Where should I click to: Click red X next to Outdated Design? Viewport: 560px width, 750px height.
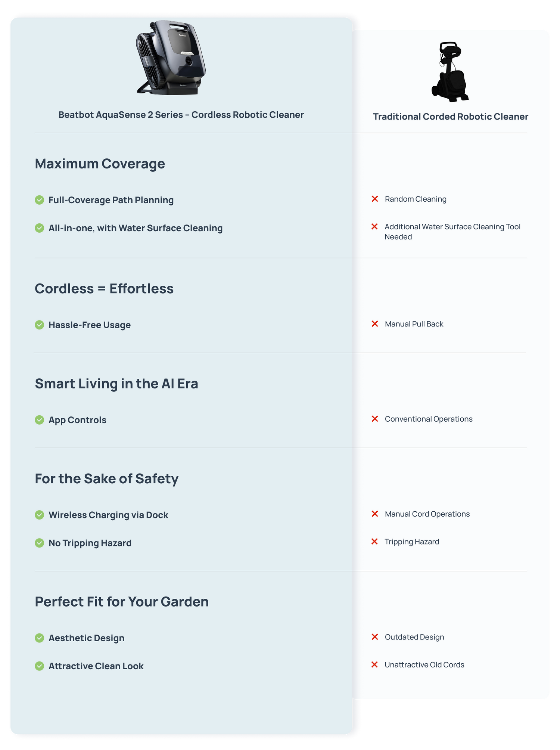coord(375,637)
